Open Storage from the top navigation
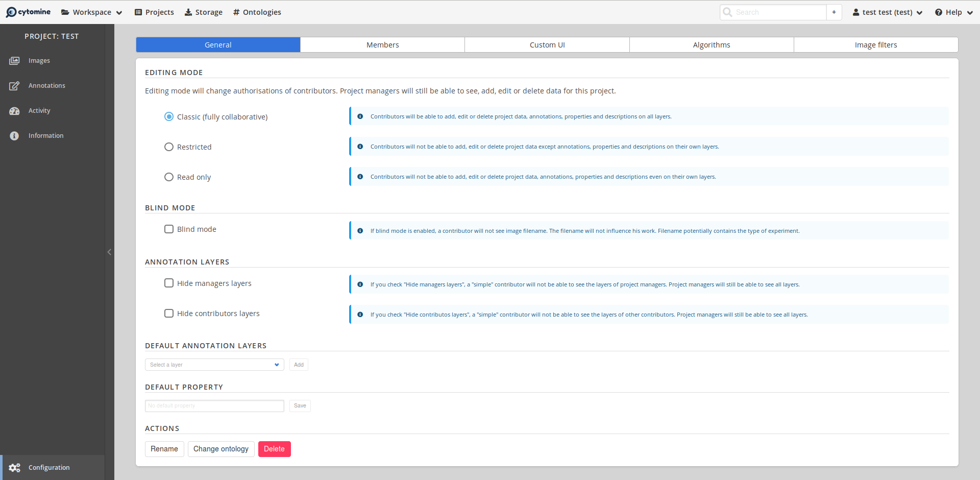This screenshot has height=480, width=980. 203,12
